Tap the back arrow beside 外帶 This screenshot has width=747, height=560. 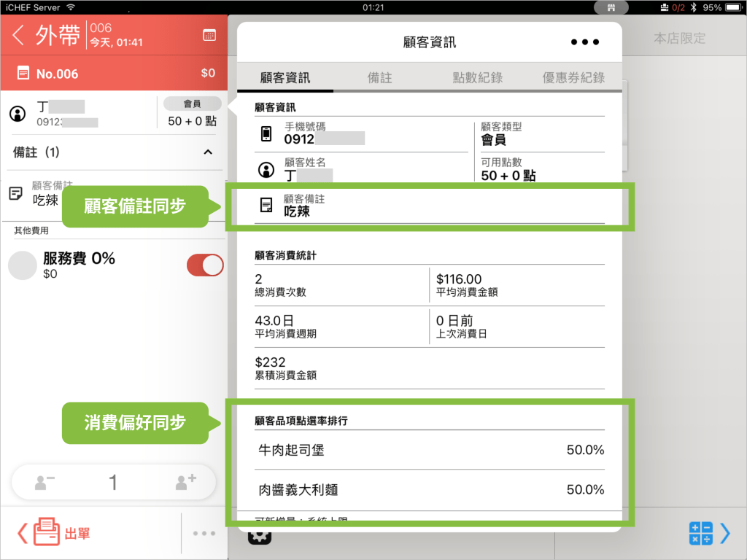tap(19, 34)
